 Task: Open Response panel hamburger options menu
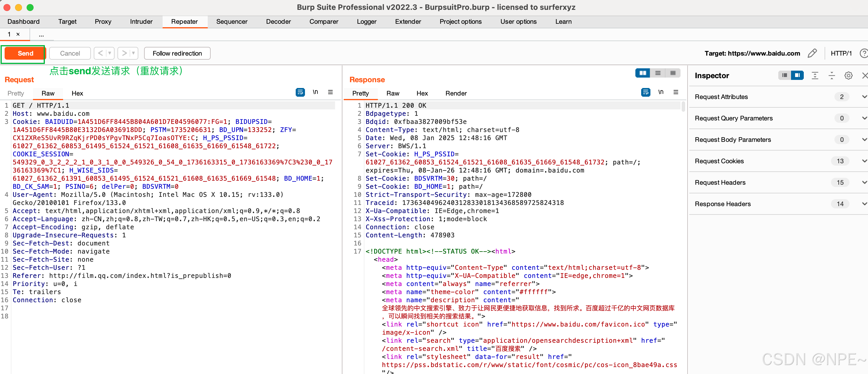(x=676, y=92)
